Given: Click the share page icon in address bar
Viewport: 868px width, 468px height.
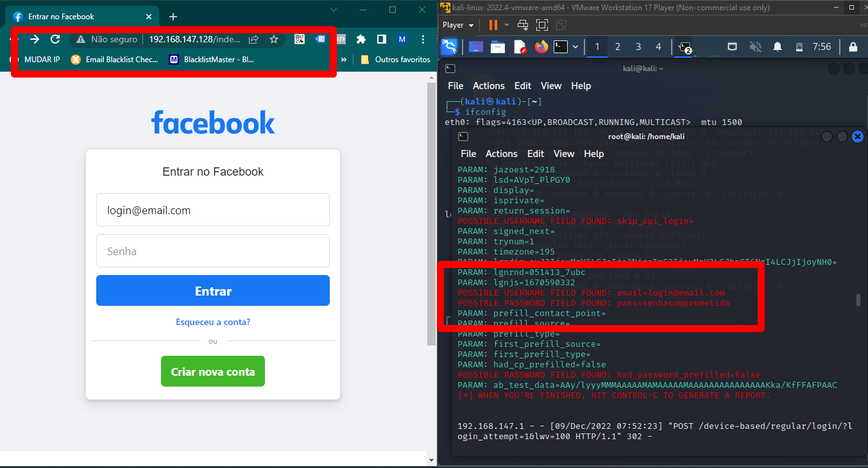Looking at the screenshot, I should (x=253, y=39).
